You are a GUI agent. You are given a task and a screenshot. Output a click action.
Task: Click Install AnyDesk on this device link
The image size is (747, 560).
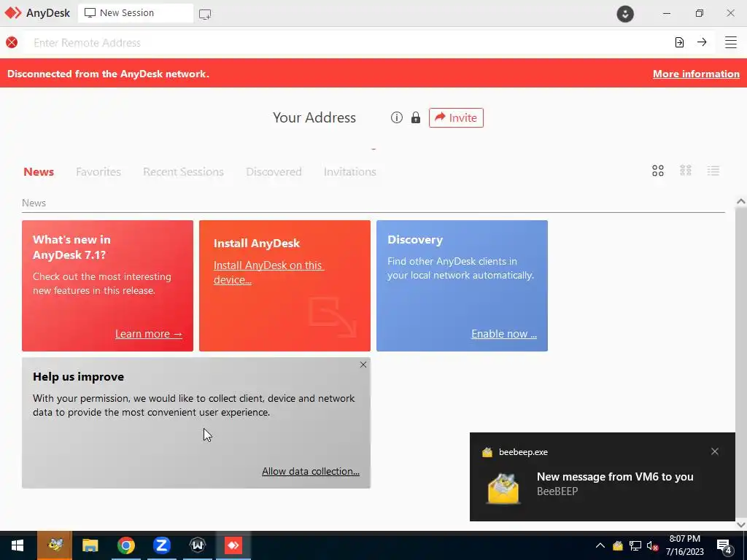coord(268,273)
